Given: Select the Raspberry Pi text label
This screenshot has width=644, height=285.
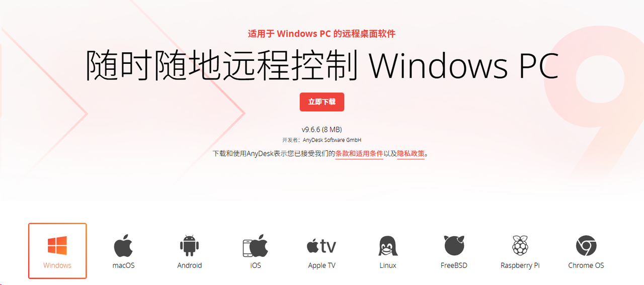Looking at the screenshot, I should (x=520, y=265).
